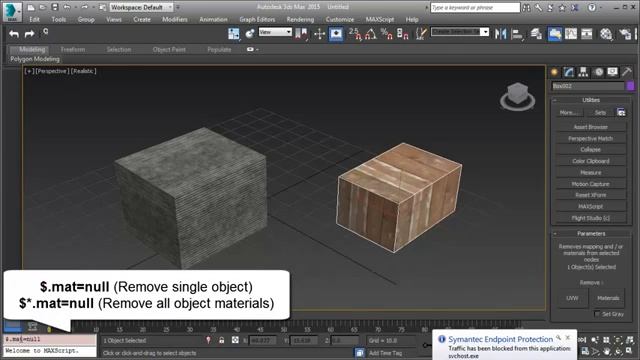Open the Material Editor icon

point(606,34)
